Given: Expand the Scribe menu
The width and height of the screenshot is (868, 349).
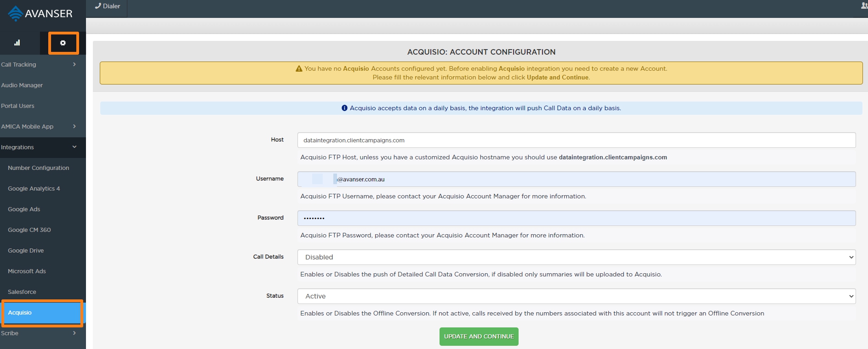Looking at the screenshot, I should click(43, 333).
